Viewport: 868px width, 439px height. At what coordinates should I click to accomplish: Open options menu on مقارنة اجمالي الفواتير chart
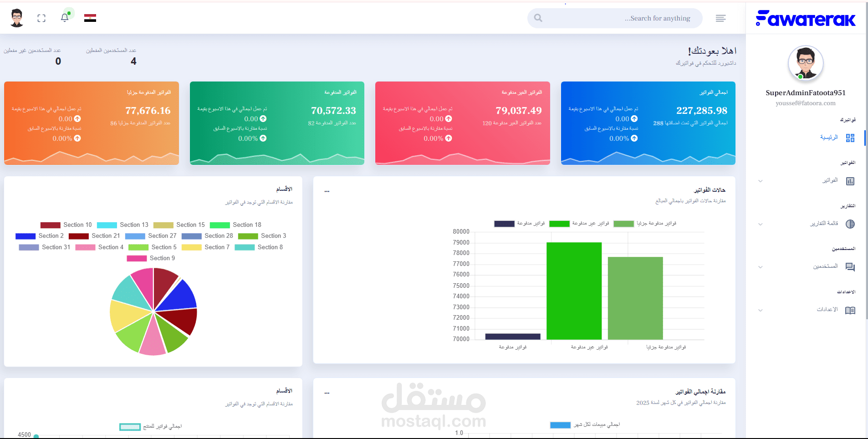tap(327, 393)
